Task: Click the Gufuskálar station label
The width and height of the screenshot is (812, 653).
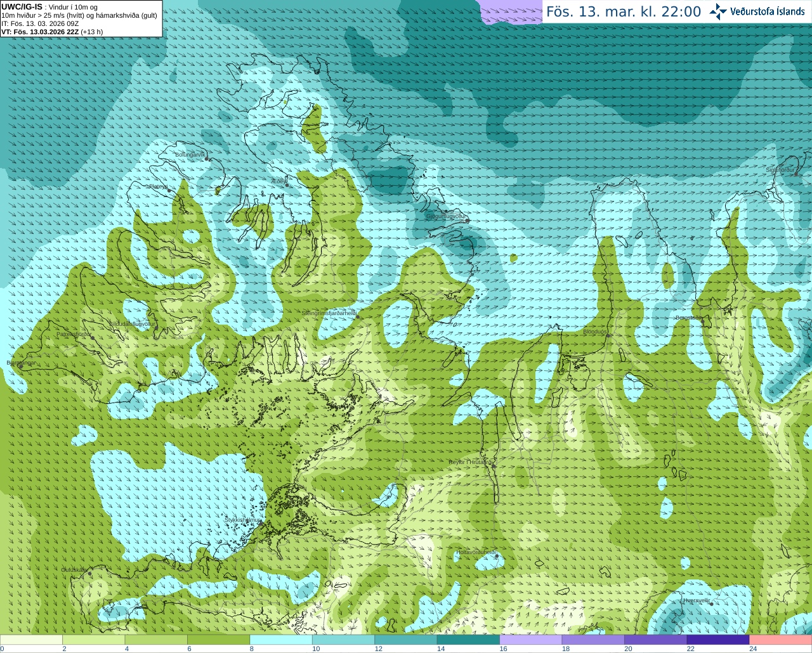Action: (74, 570)
